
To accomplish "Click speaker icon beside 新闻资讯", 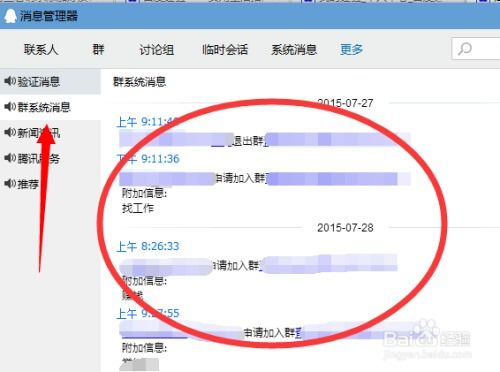I will point(10,132).
